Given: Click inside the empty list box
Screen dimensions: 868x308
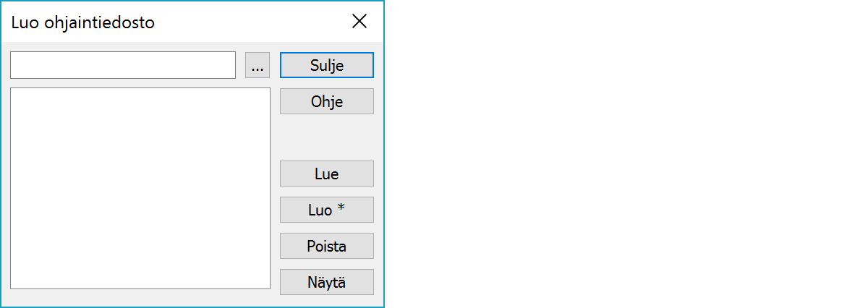Looking at the screenshot, I should click(140, 188).
